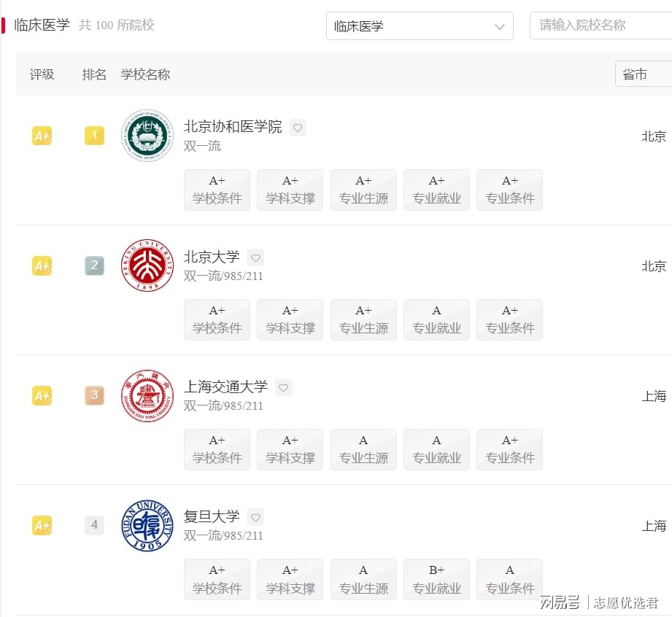This screenshot has height=617, width=672.
Task: Toggle favorite heart for 上海交通大学
Action: tap(283, 387)
